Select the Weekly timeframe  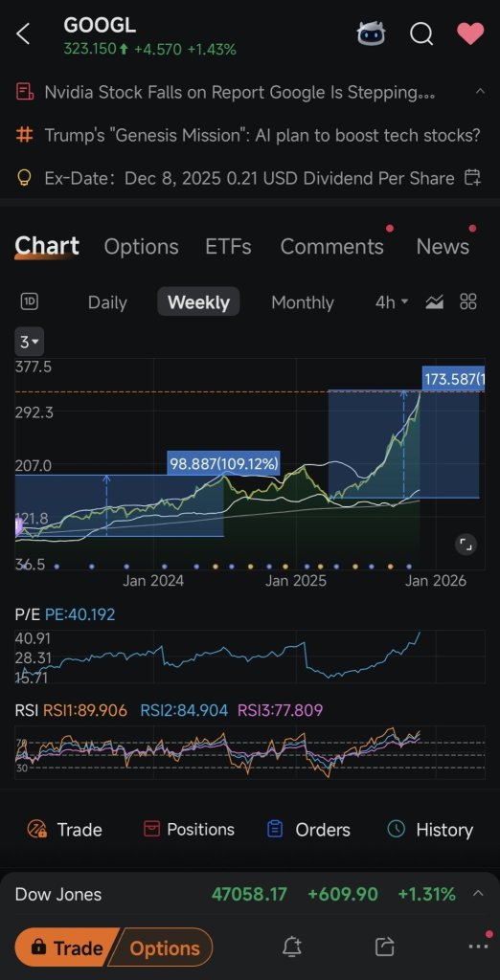click(x=198, y=302)
